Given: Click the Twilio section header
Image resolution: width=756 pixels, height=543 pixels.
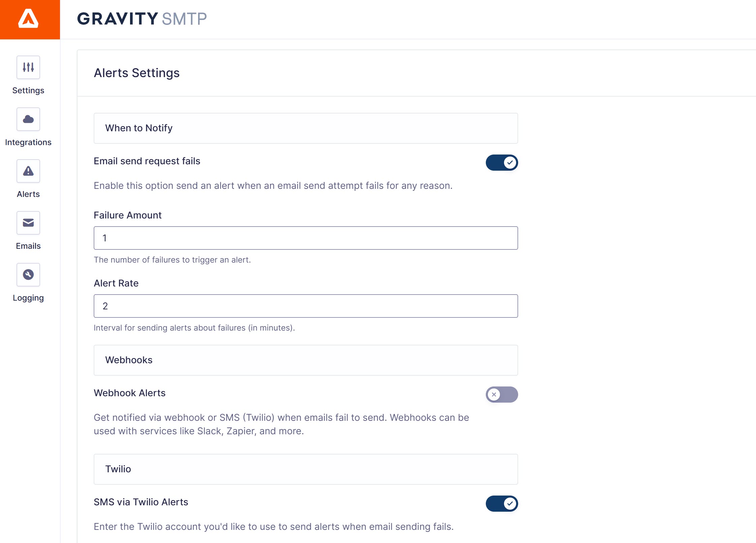Looking at the screenshot, I should [x=306, y=469].
